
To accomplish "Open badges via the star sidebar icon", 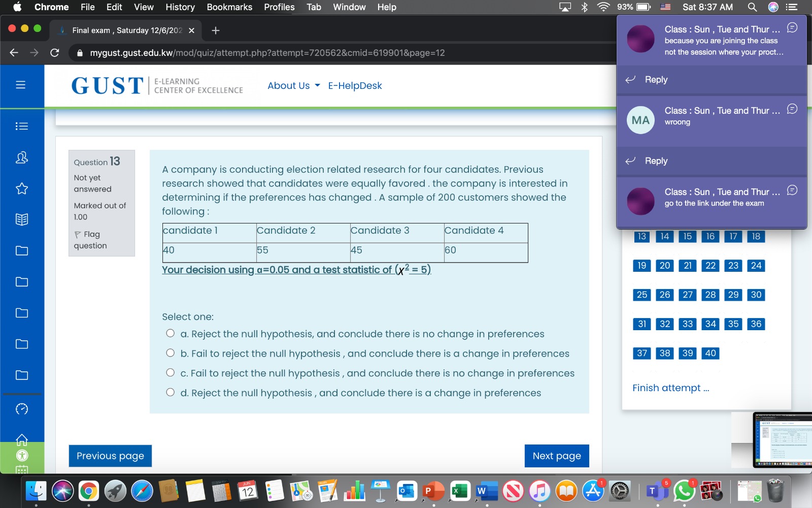I will (22, 188).
